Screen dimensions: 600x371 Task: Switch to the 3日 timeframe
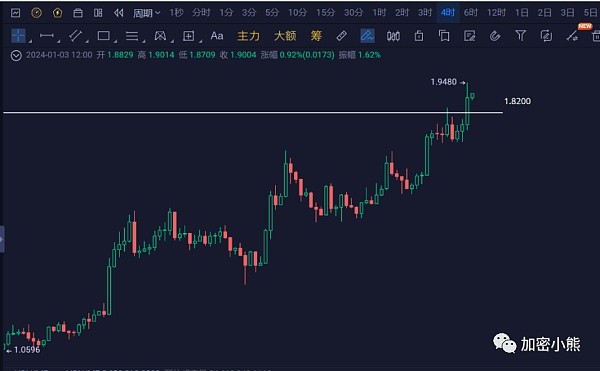pos(567,13)
